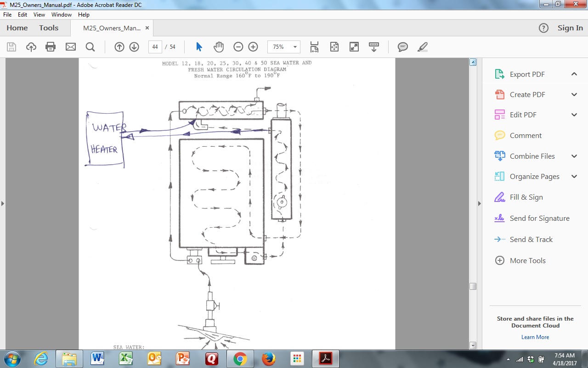
Task: Open Combine Files tool
Action: [532, 156]
